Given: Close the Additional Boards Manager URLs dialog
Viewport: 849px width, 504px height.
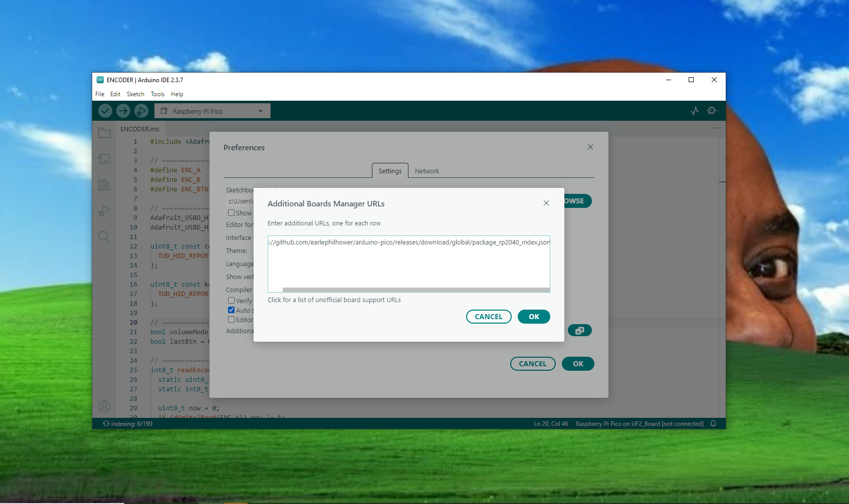Looking at the screenshot, I should click(546, 203).
